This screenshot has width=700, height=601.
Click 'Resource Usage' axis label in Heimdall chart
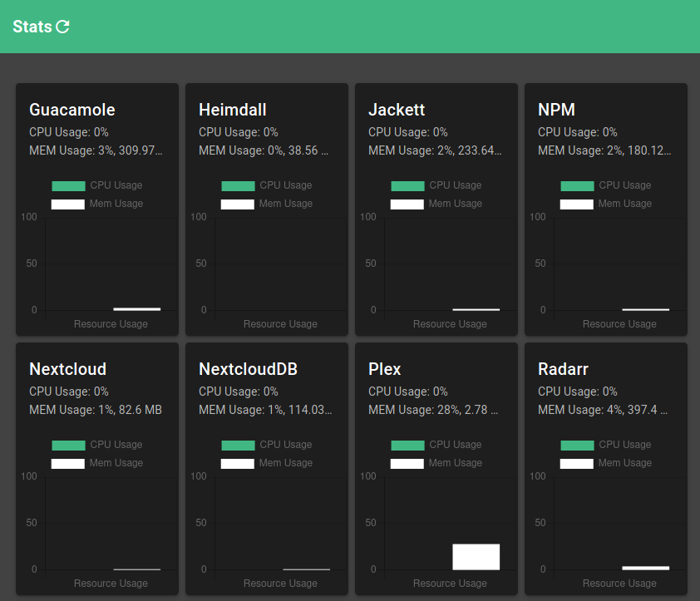point(280,323)
